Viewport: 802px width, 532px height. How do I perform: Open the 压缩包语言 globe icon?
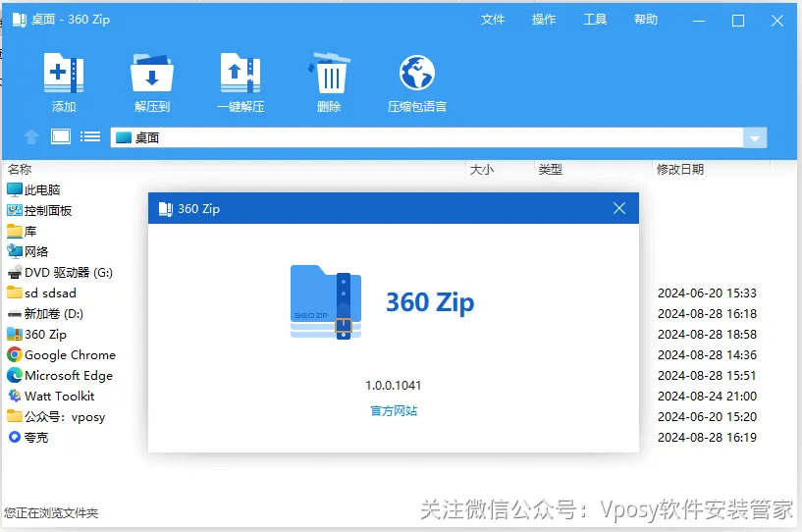[x=417, y=73]
